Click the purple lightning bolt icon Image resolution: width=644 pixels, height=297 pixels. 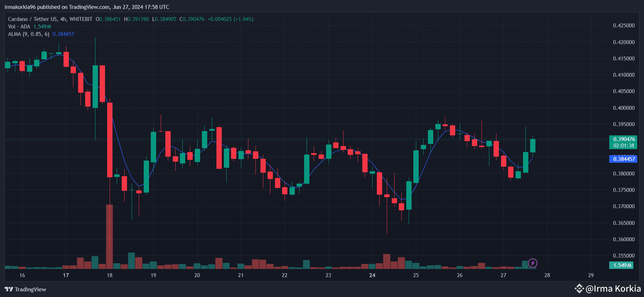(x=533, y=263)
